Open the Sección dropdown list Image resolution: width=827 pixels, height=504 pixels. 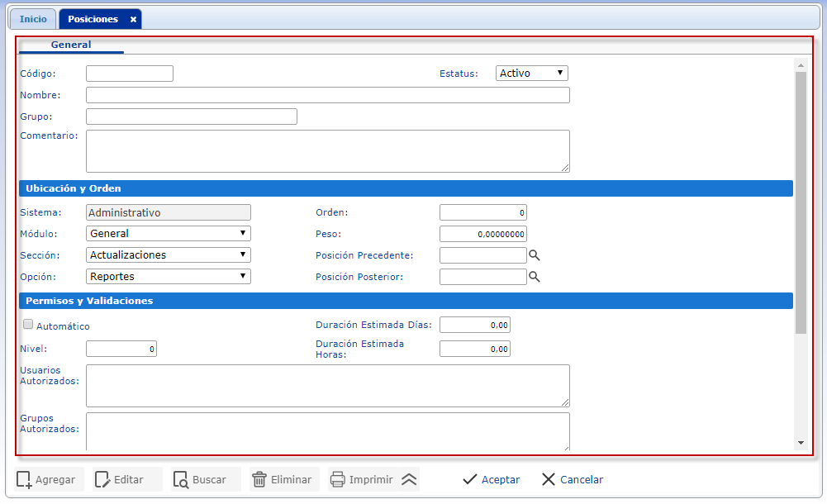(x=169, y=255)
